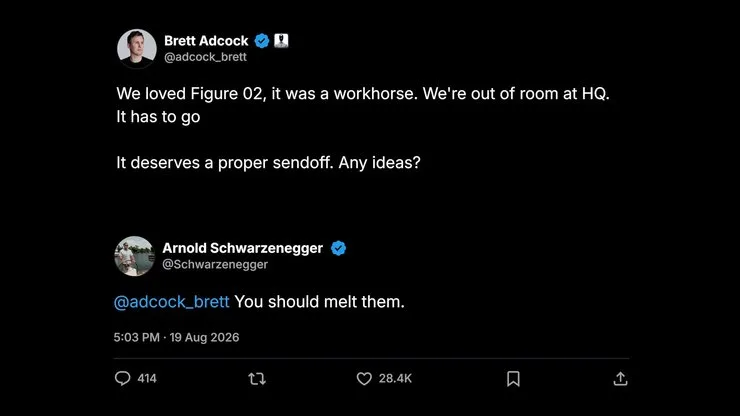Click the @adcock_brett handle under name
The height and width of the screenshot is (416, 740).
coord(205,57)
